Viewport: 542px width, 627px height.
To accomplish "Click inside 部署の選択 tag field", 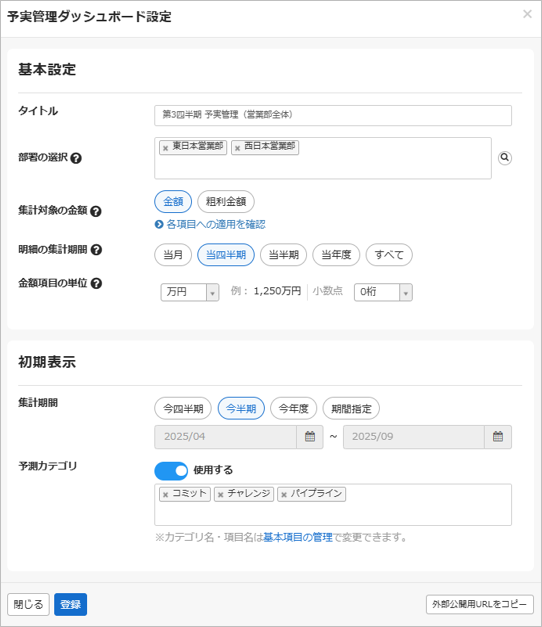I will 323,158.
